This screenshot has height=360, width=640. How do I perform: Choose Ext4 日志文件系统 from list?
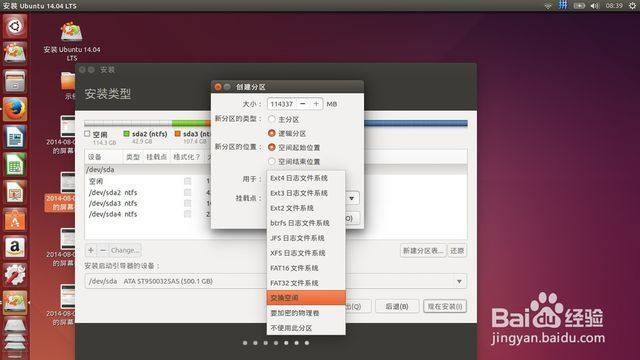pos(306,178)
